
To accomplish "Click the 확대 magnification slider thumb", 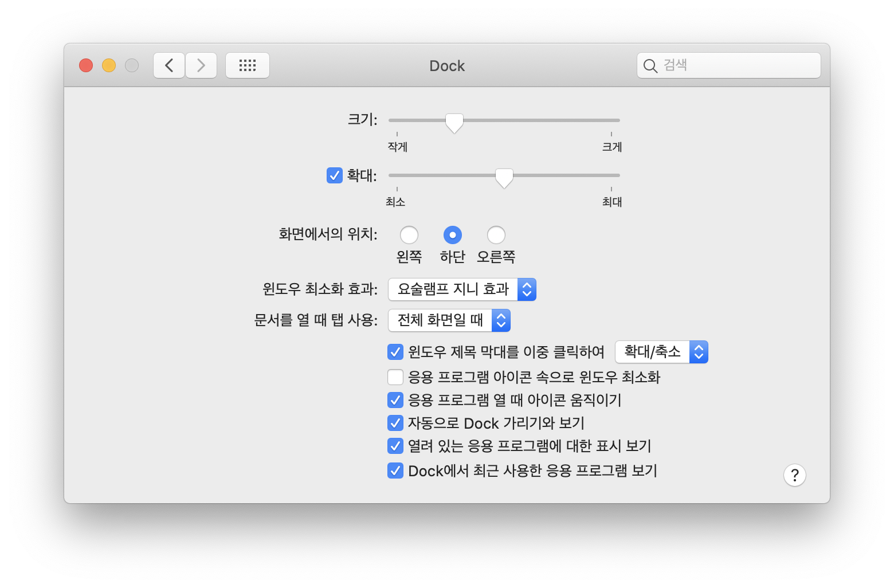I will pyautogui.click(x=504, y=178).
